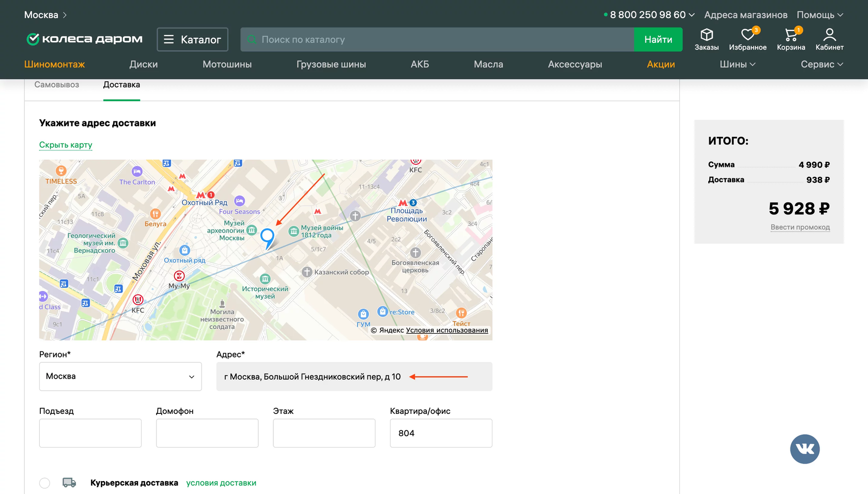Open АКБ menu item
The height and width of the screenshot is (494, 868).
point(420,64)
